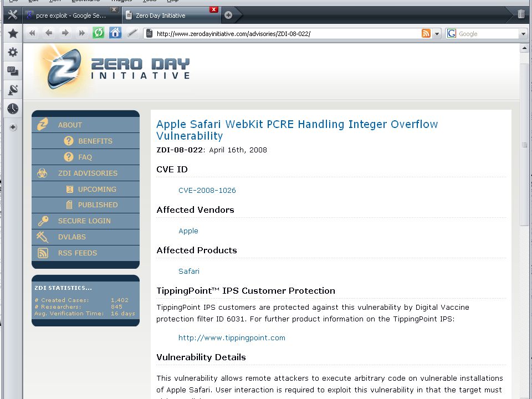The width and height of the screenshot is (532, 399).
Task: Open a new tab with plus button
Action: [x=228, y=15]
